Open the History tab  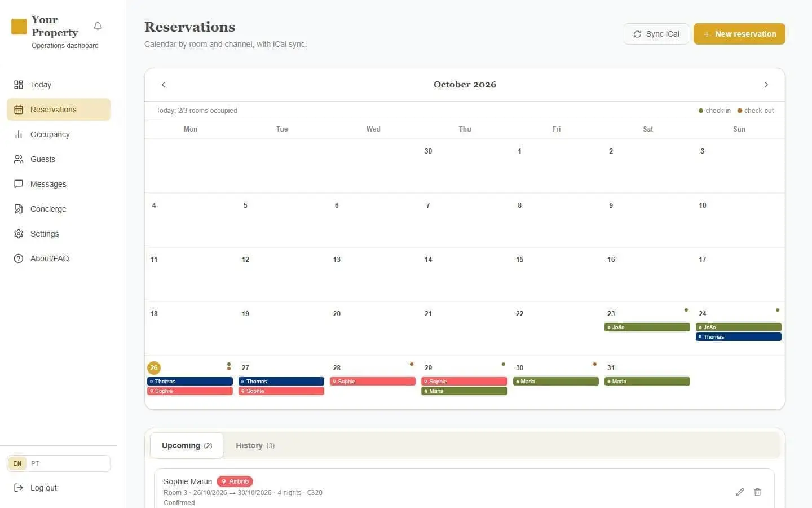point(255,445)
